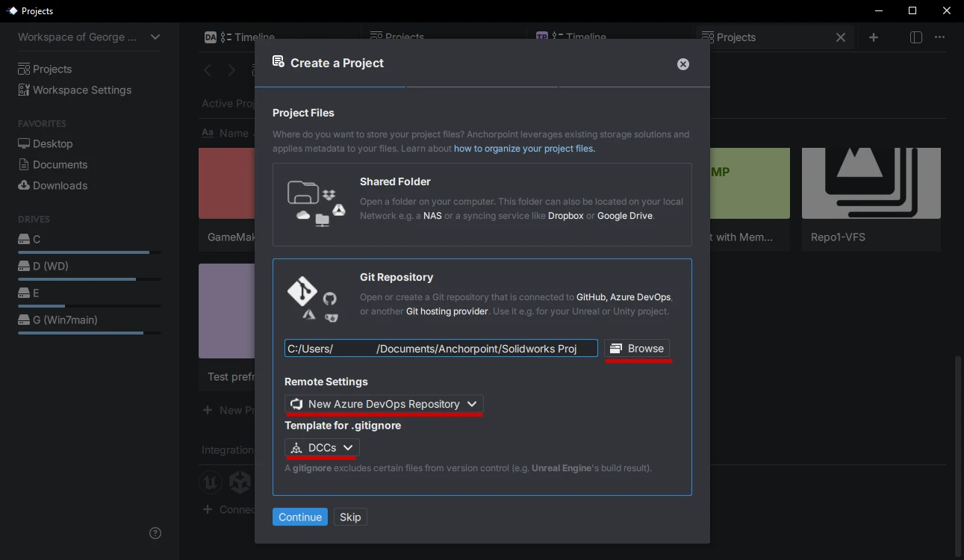The image size is (964, 560).
Task: Click the split layout icon in the tab bar
Action: point(915,37)
